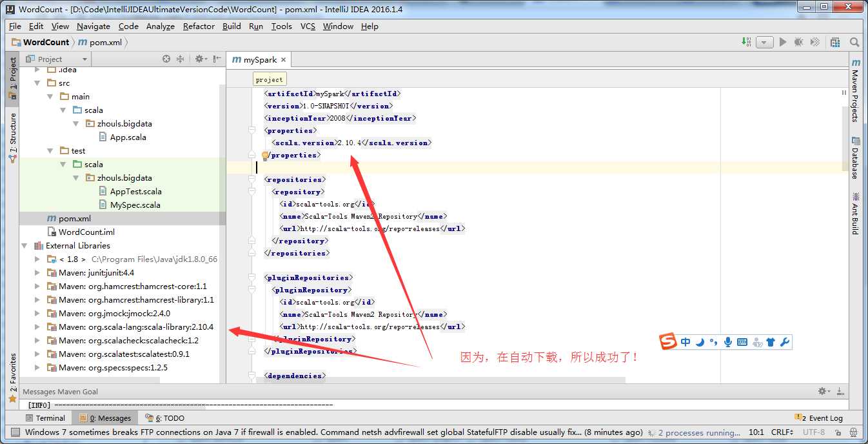The height and width of the screenshot is (444, 868).
Task: Open Database side panel
Action: click(856, 158)
